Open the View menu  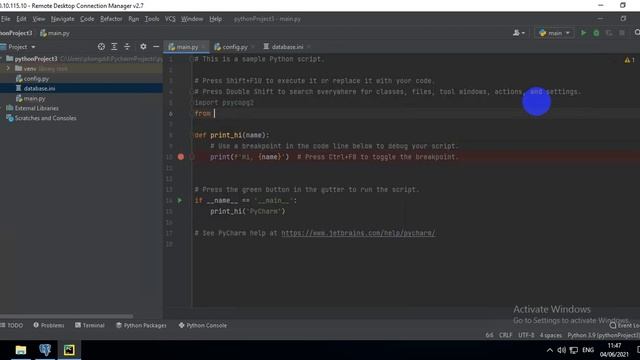39,19
